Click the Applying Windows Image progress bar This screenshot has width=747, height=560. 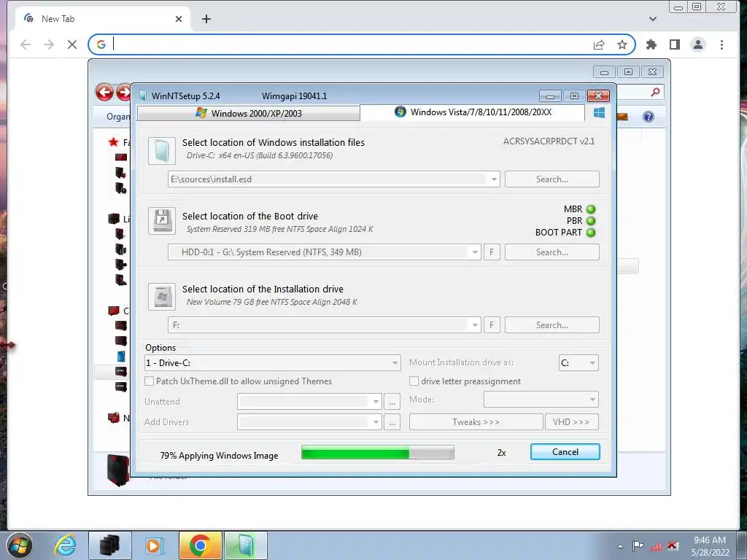tap(377, 452)
